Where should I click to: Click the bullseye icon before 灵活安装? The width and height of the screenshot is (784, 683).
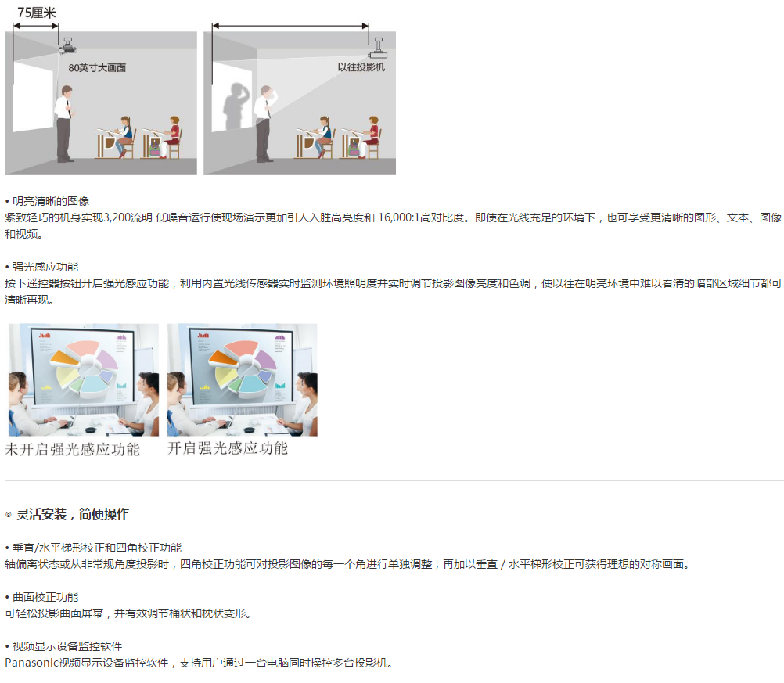9,515
